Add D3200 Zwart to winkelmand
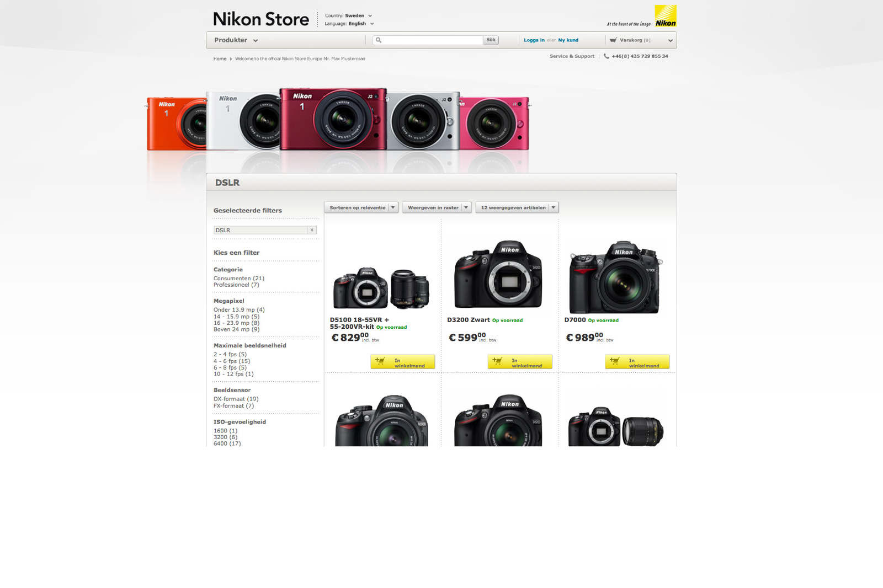This screenshot has width=883, height=588. 520,361
